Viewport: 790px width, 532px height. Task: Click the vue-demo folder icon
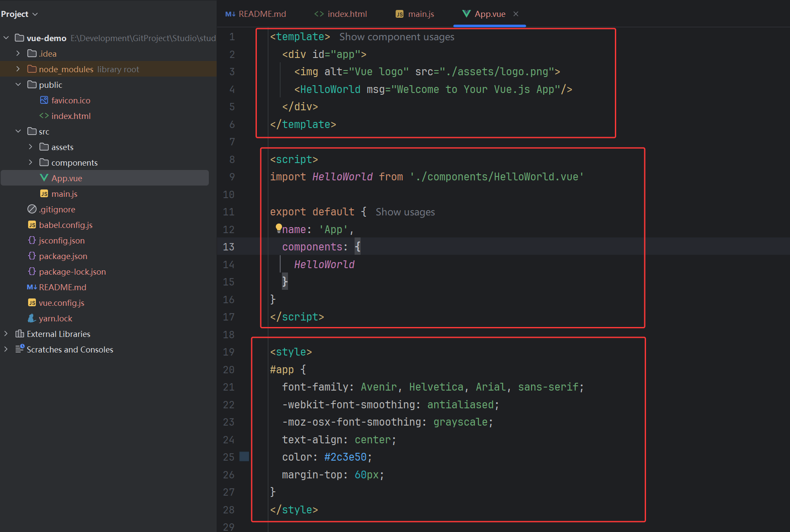[19, 38]
